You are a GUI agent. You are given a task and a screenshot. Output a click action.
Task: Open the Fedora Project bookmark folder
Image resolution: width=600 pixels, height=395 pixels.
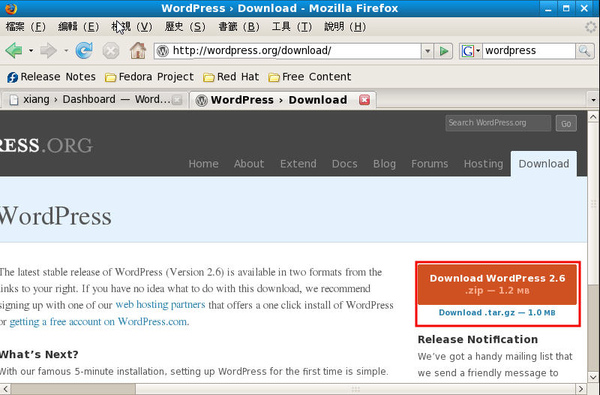[149, 77]
